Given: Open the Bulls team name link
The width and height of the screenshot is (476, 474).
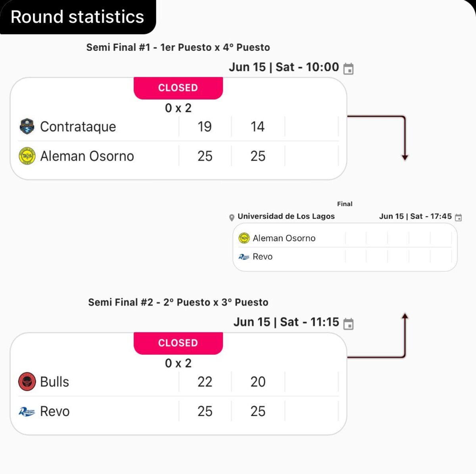Looking at the screenshot, I should point(55,382).
